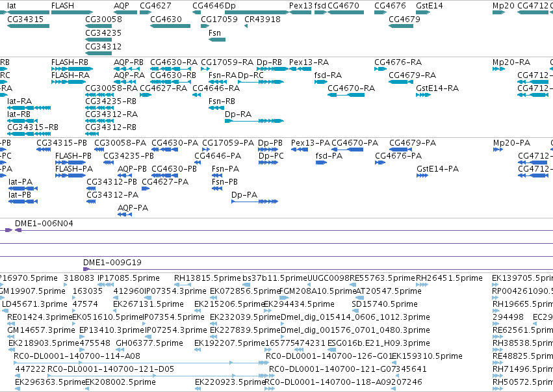
Task: Select the Dp-RC transcript label
Action: pos(250,75)
